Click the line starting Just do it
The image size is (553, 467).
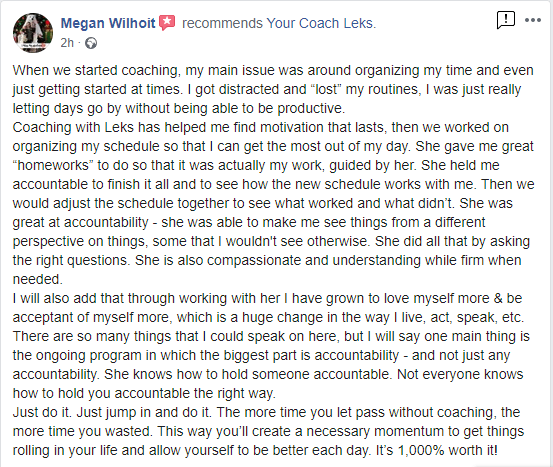[x=266, y=412]
